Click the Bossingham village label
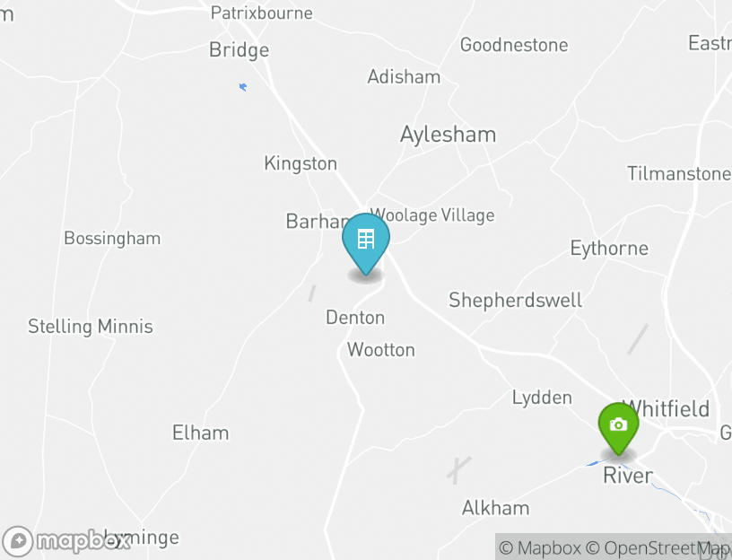This screenshot has width=732, height=560. click(x=112, y=239)
